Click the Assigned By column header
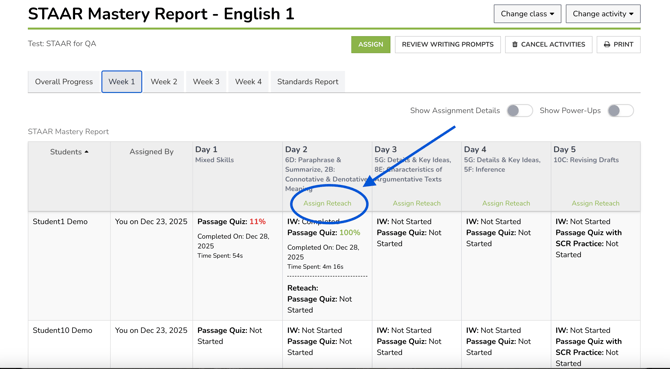 [x=151, y=152]
